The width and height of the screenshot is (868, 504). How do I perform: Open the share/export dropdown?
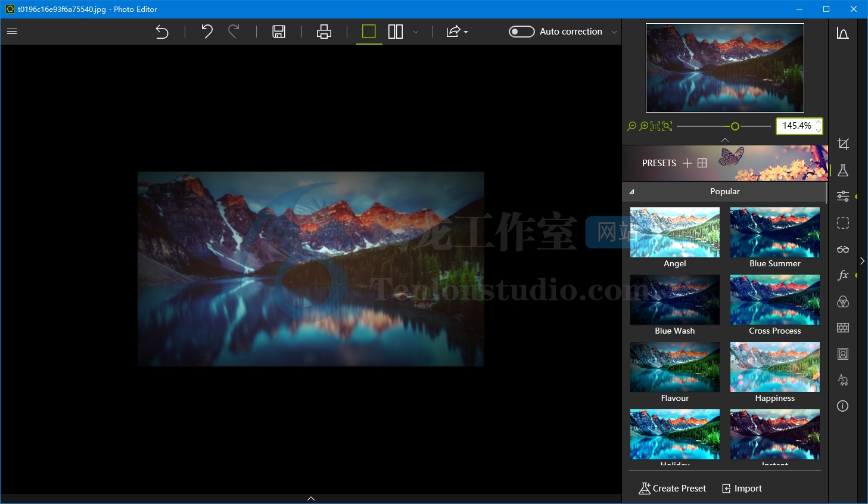[x=457, y=32]
